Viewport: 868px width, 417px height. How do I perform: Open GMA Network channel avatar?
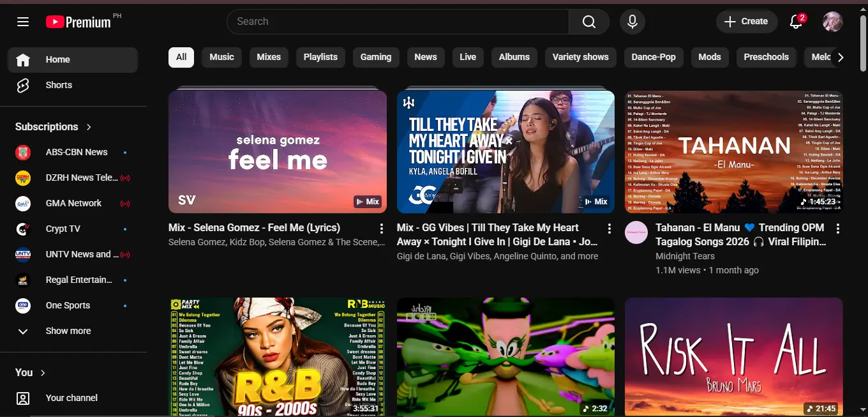point(23,204)
